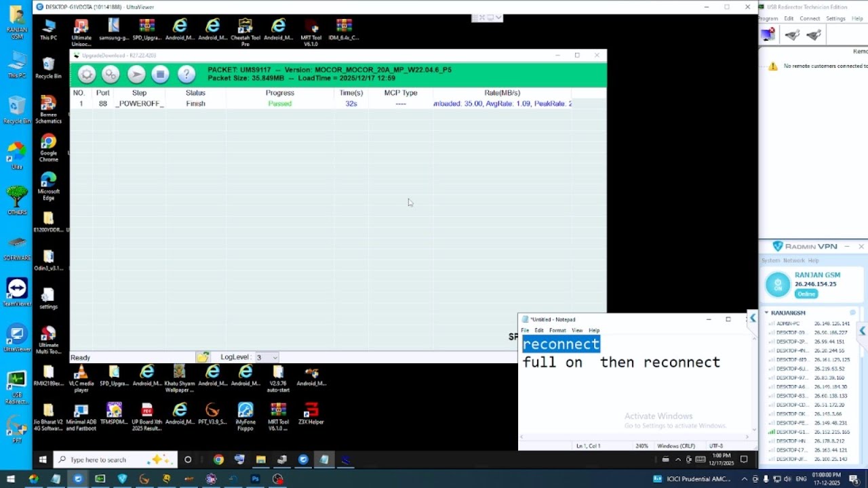Open the Minimal ADB and Fastboot icon
Screen dimensions: 868x488
(81, 415)
